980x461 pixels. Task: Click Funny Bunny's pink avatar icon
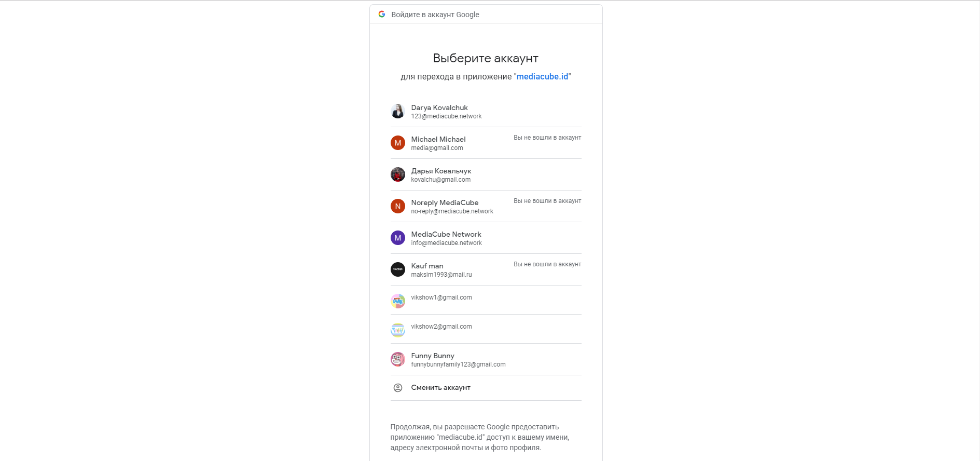coord(398,359)
